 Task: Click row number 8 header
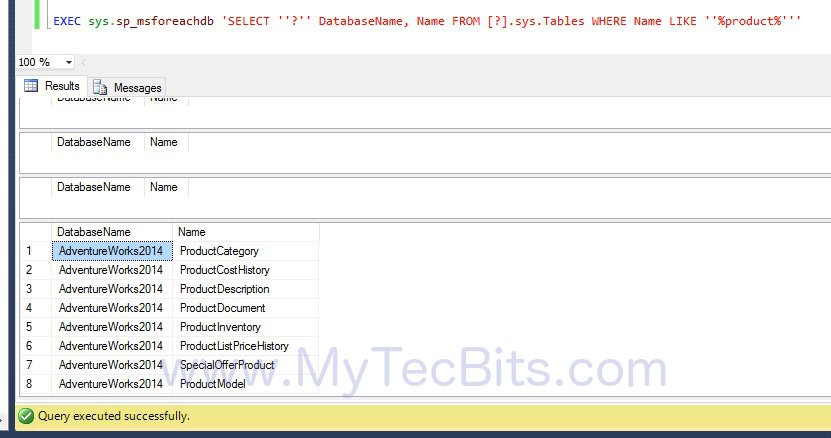tap(36, 384)
